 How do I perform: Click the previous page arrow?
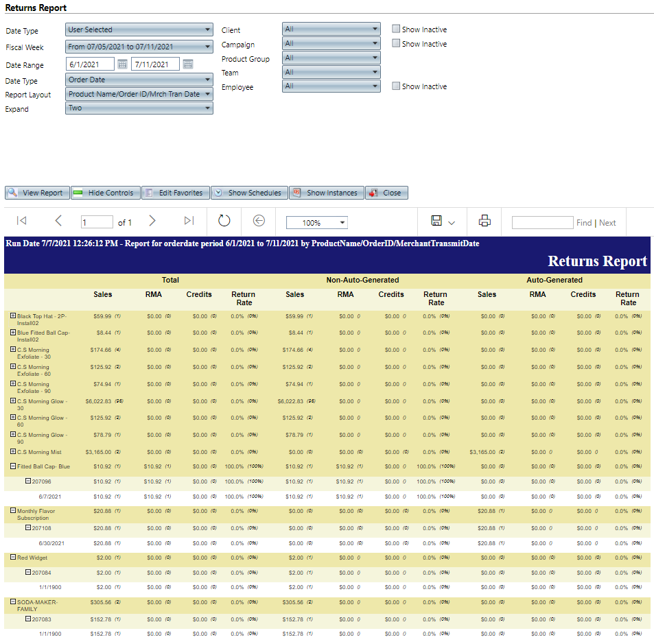58,221
